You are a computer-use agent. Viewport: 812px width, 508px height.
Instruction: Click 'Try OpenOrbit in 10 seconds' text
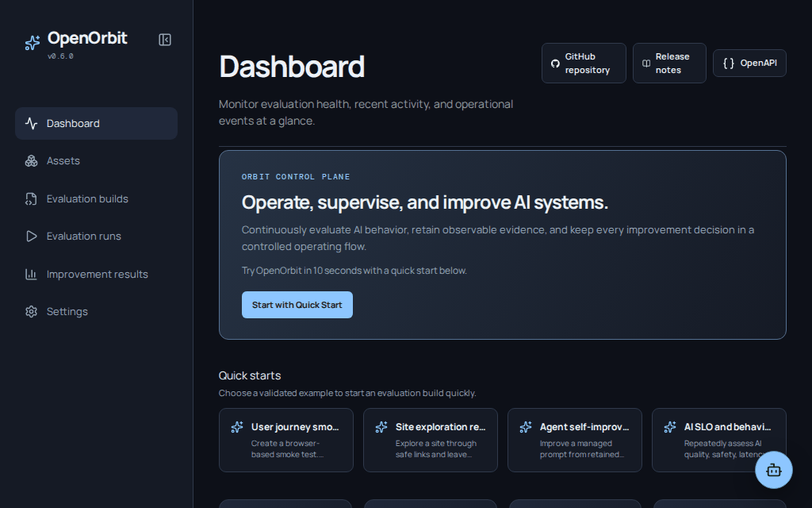point(354,271)
